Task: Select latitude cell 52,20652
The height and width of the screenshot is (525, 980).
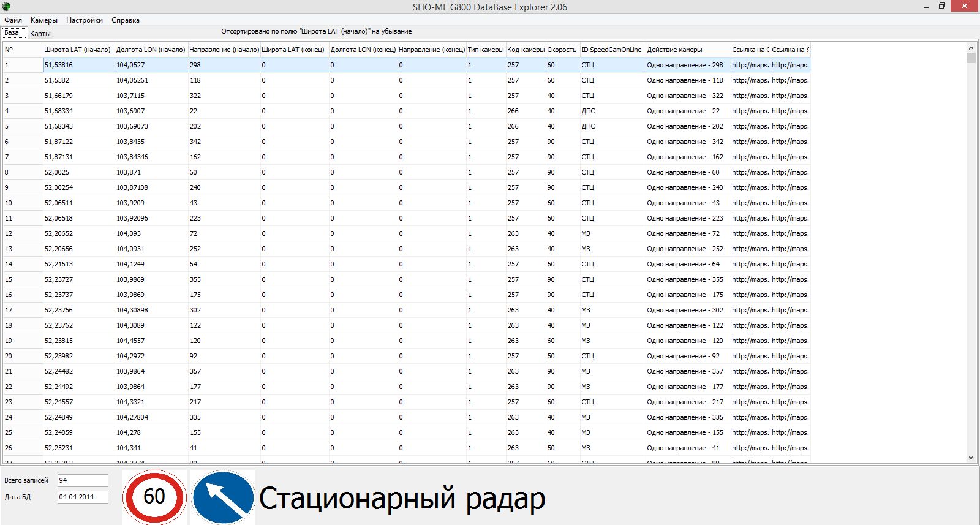Action: point(79,233)
